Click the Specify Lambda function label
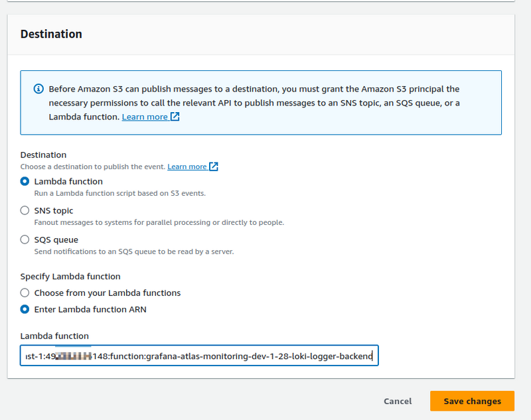The width and height of the screenshot is (531, 420). 70,276
